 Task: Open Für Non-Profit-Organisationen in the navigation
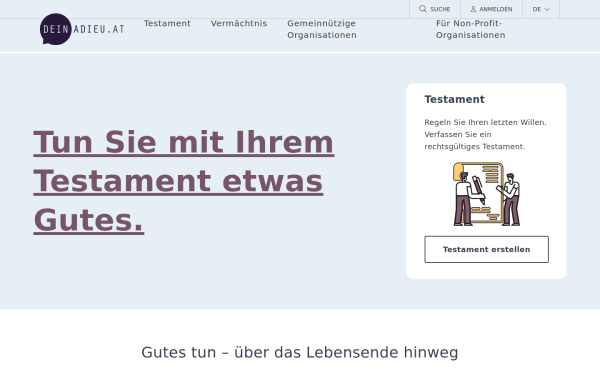tap(470, 29)
